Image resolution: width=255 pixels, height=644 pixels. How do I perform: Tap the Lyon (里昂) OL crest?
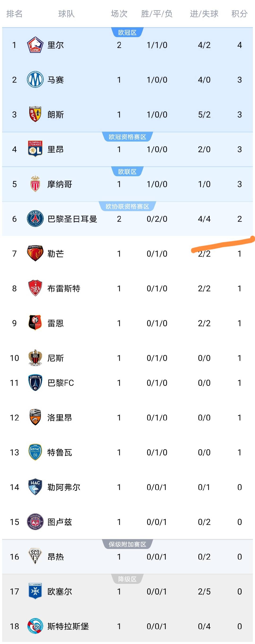point(35,149)
